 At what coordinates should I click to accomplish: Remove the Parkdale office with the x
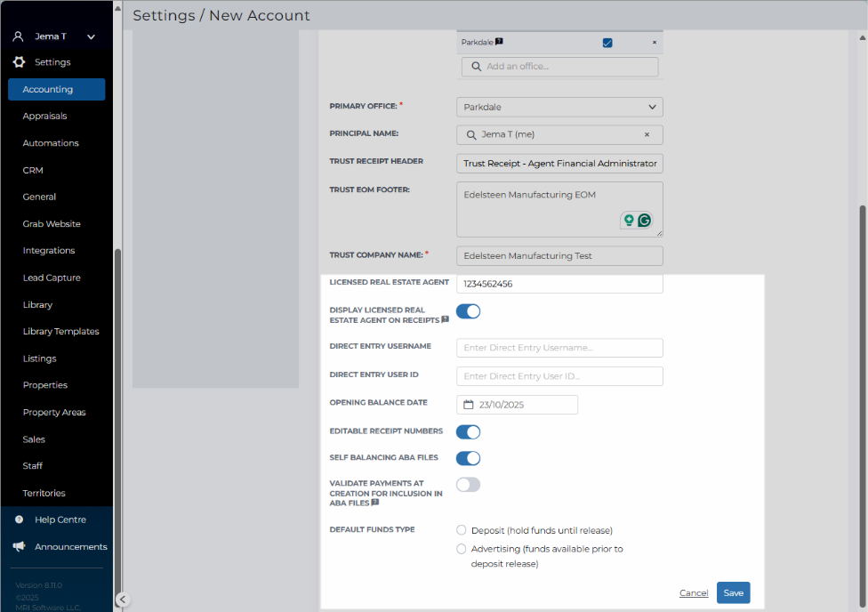coord(655,42)
